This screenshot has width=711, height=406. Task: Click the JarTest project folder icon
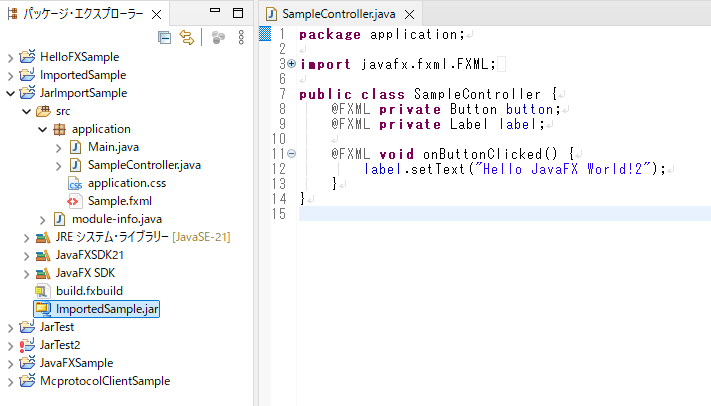[x=27, y=327]
